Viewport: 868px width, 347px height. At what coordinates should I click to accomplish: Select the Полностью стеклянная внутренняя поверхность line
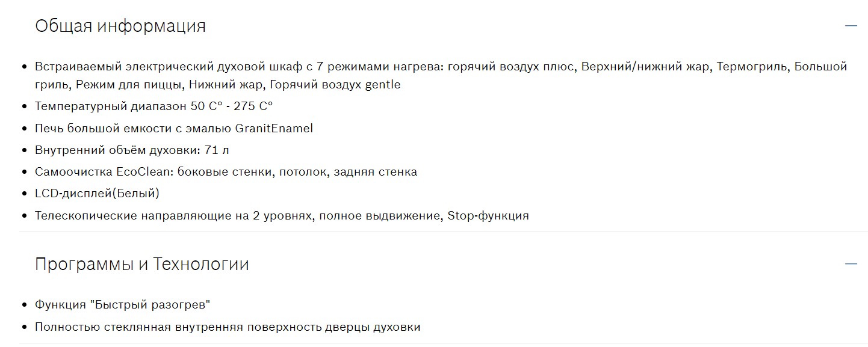pos(228,328)
